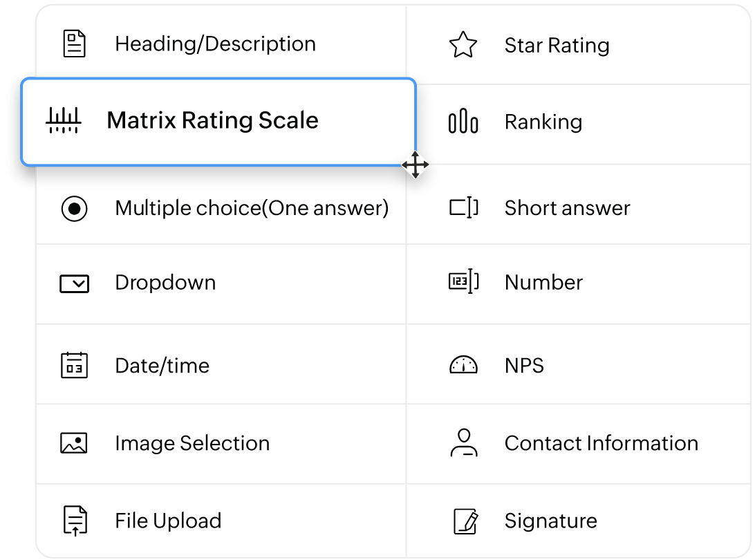Click the Image Selection picture icon
Image resolution: width=755 pixels, height=560 pixels.
[x=74, y=443]
